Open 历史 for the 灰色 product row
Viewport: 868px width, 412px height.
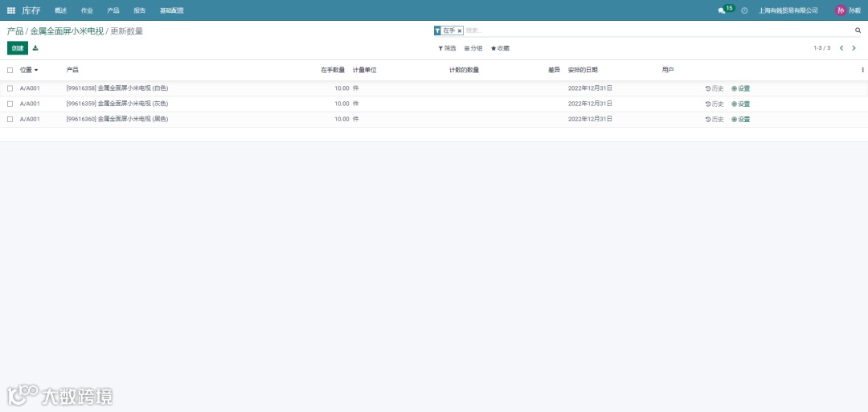(714, 104)
